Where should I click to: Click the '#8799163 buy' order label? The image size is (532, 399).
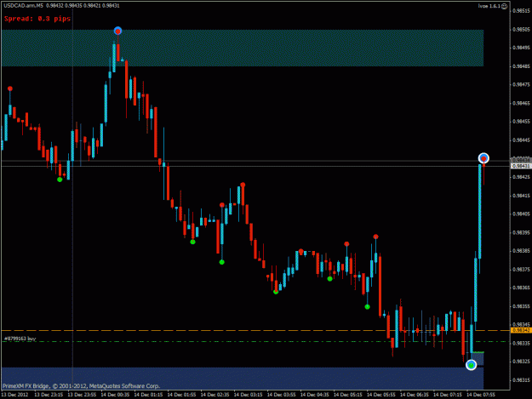(20, 339)
